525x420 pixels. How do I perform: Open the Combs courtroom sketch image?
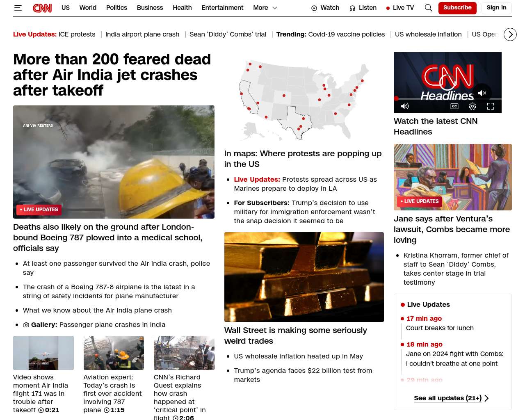pyautogui.click(x=453, y=177)
